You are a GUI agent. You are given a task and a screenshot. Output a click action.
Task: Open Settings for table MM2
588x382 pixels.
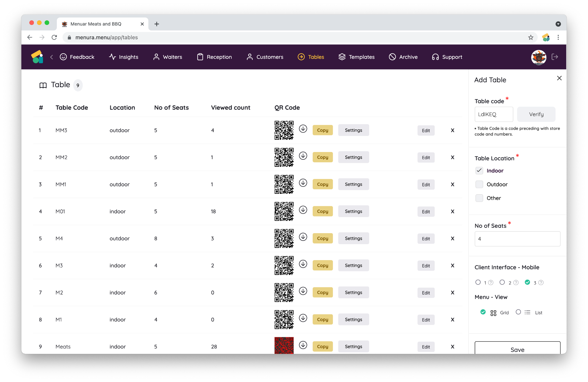(x=353, y=157)
